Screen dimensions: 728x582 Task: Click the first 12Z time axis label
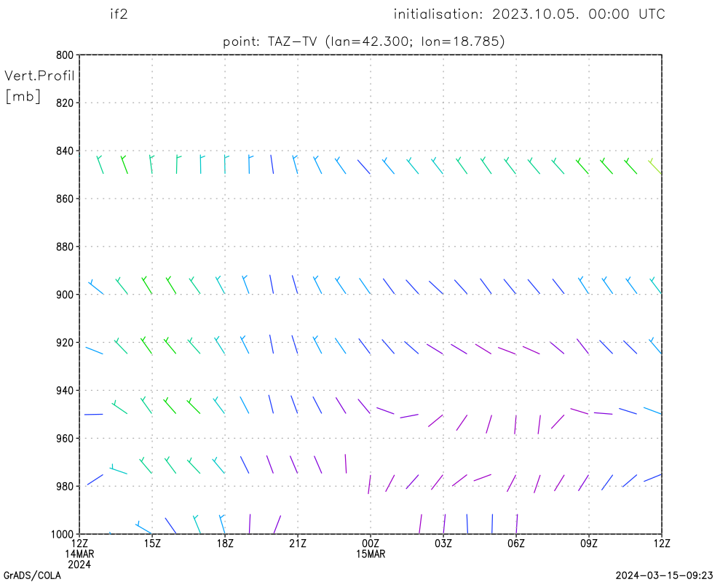pos(79,543)
